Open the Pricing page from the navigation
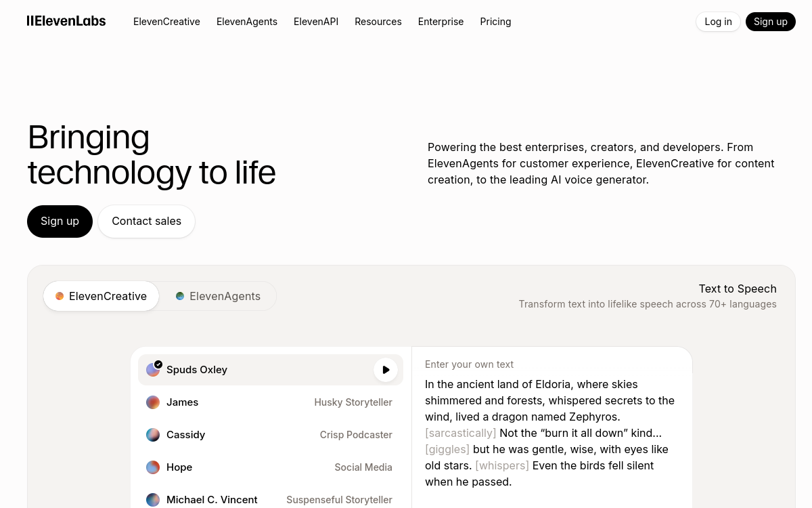The width and height of the screenshot is (812, 508). click(x=495, y=21)
